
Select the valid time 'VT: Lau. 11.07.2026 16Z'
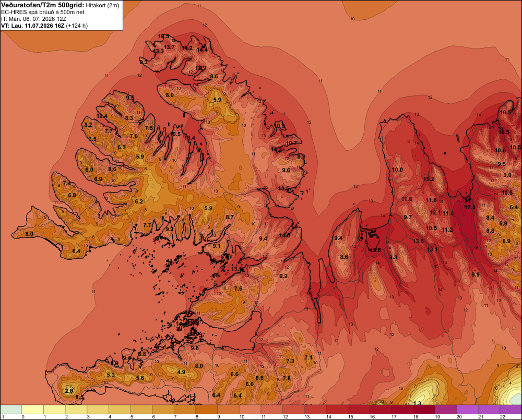coord(32,26)
